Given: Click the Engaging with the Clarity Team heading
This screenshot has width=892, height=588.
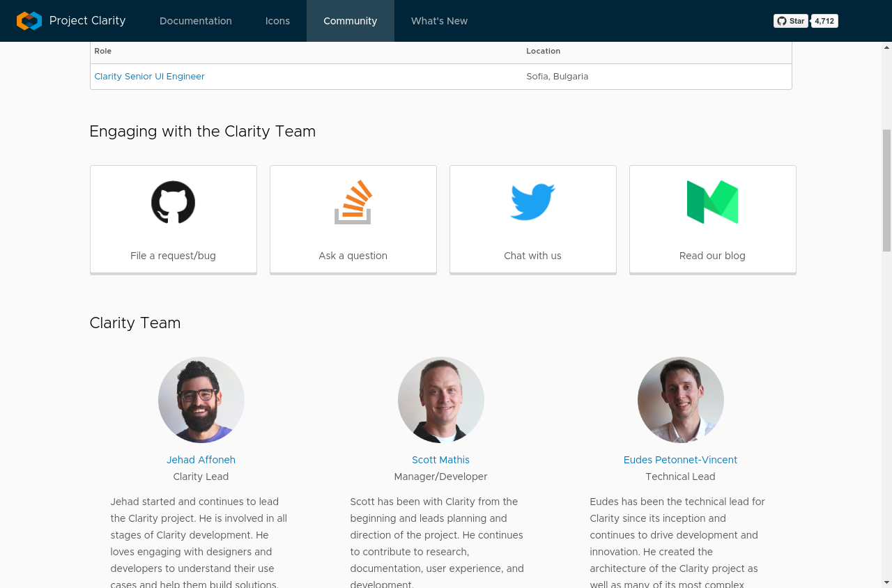Looking at the screenshot, I should tap(203, 132).
